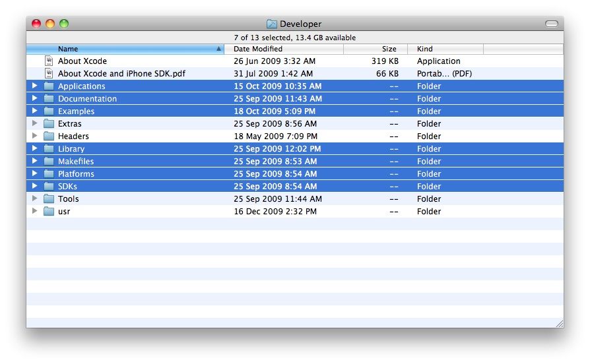The height and width of the screenshot is (364, 590).
Task: Click the date 26 Jun 2009 3:32 AM
Action: pos(275,61)
